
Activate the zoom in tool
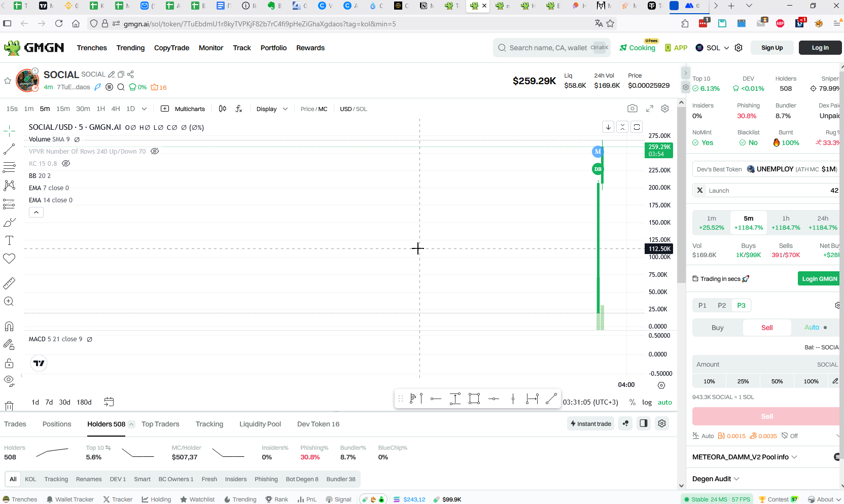9,301
